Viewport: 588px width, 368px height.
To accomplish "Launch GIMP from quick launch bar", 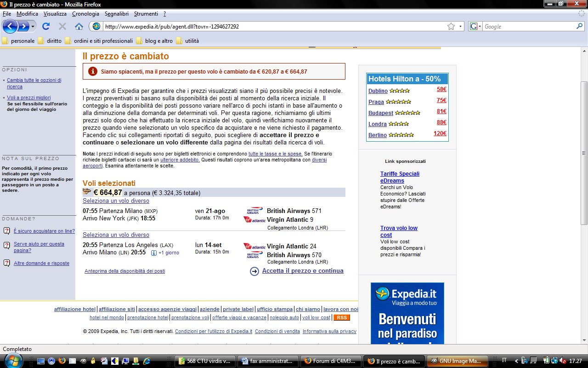I will 83,361.
